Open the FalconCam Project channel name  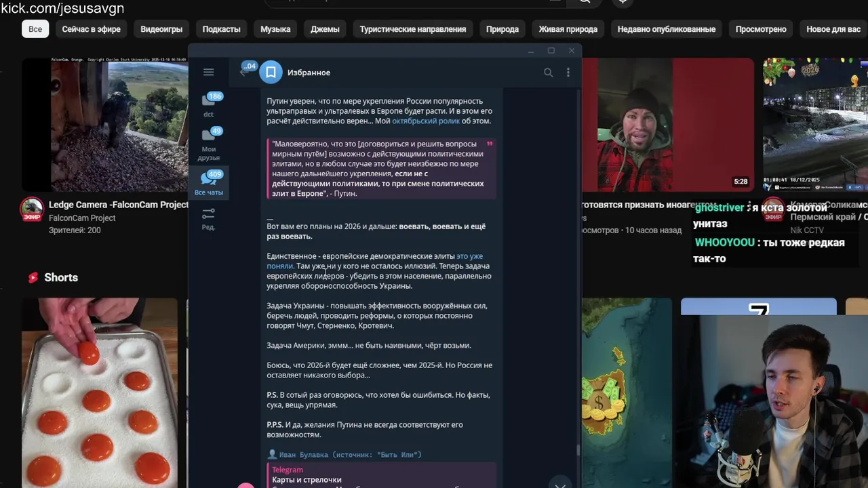click(82, 218)
